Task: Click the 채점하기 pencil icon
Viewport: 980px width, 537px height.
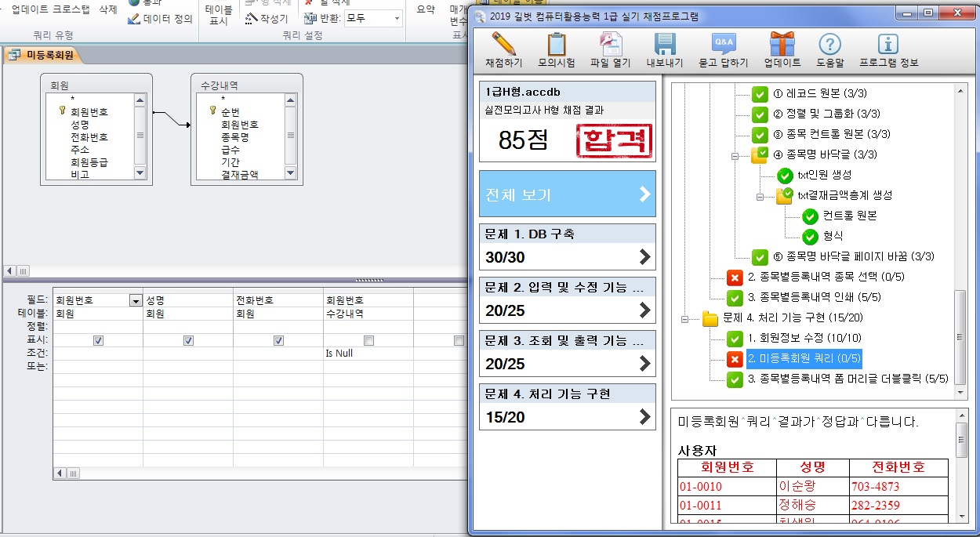Action: 503,45
